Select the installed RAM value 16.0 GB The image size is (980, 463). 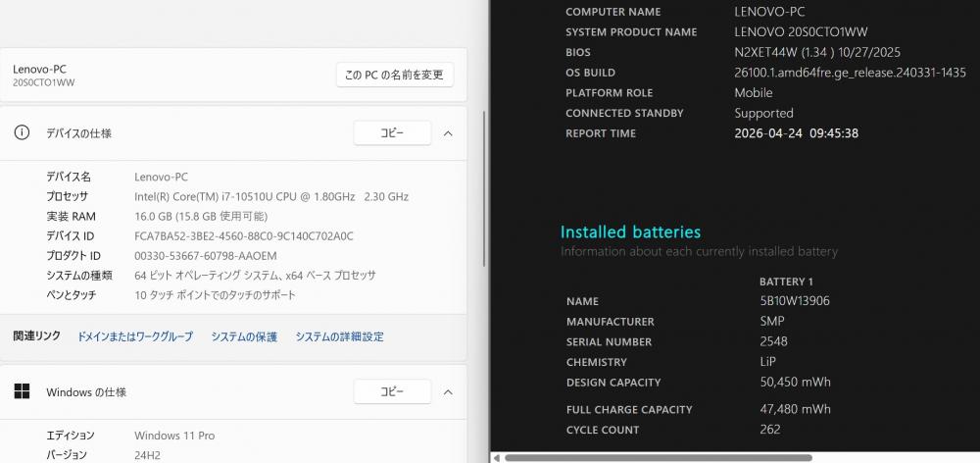201,217
